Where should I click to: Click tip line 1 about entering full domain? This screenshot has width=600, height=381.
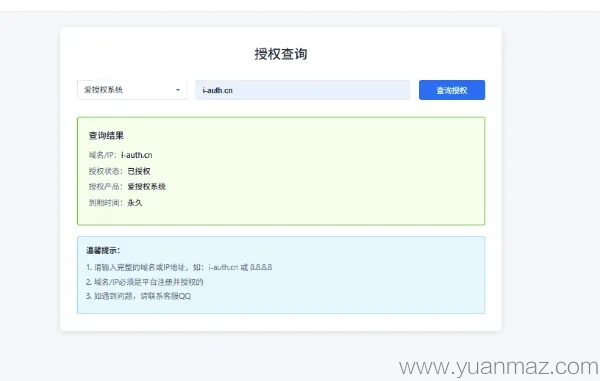click(x=179, y=267)
